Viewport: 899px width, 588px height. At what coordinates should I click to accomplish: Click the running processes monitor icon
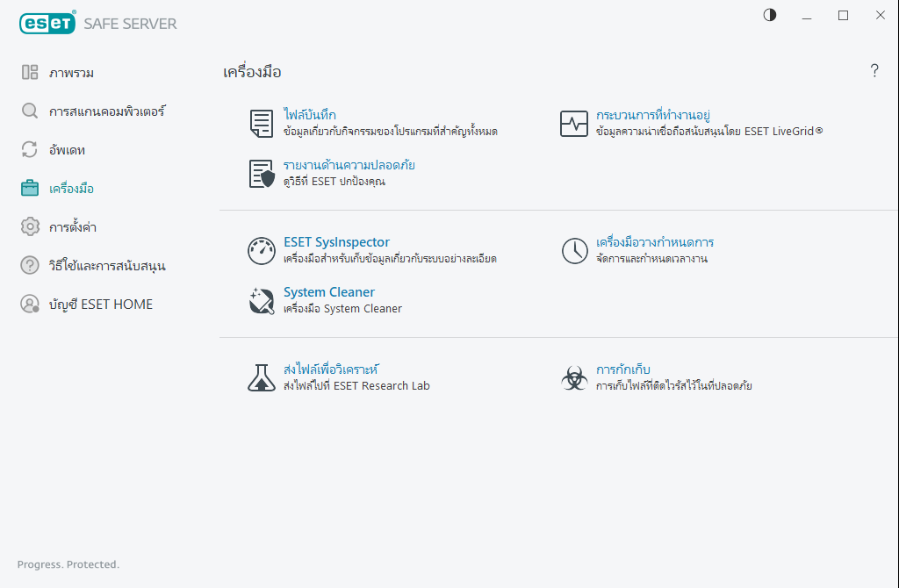point(574,124)
